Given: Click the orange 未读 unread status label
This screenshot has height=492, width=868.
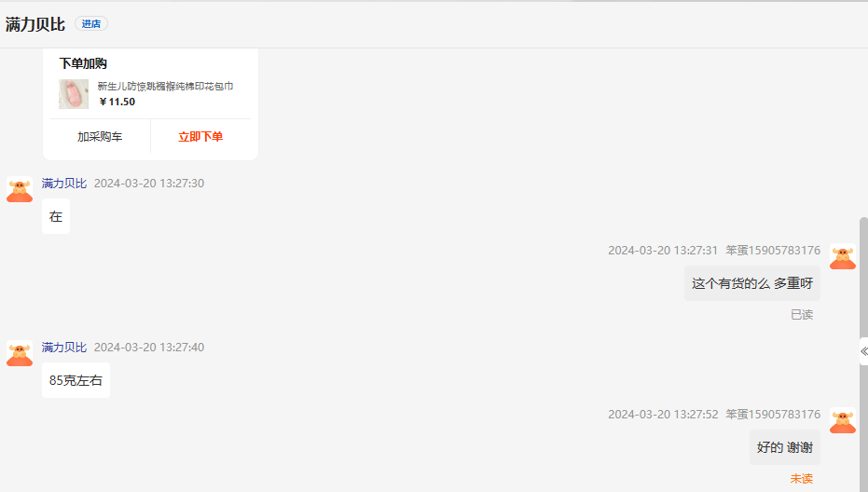Looking at the screenshot, I should point(802,479).
